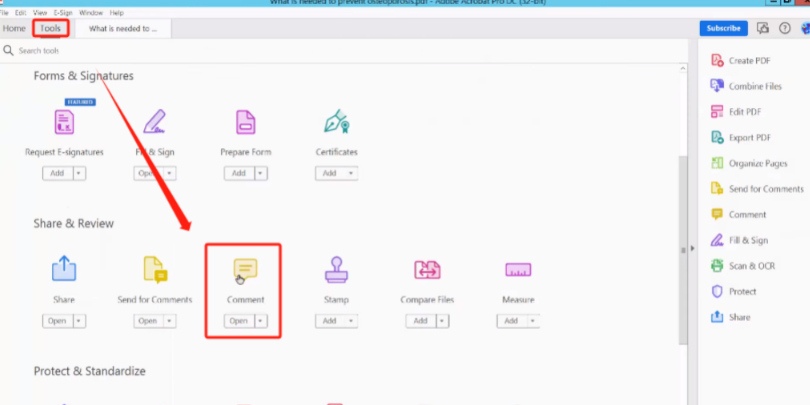810x405 pixels.
Task: Select Export PDF in the right pane
Action: (741, 137)
